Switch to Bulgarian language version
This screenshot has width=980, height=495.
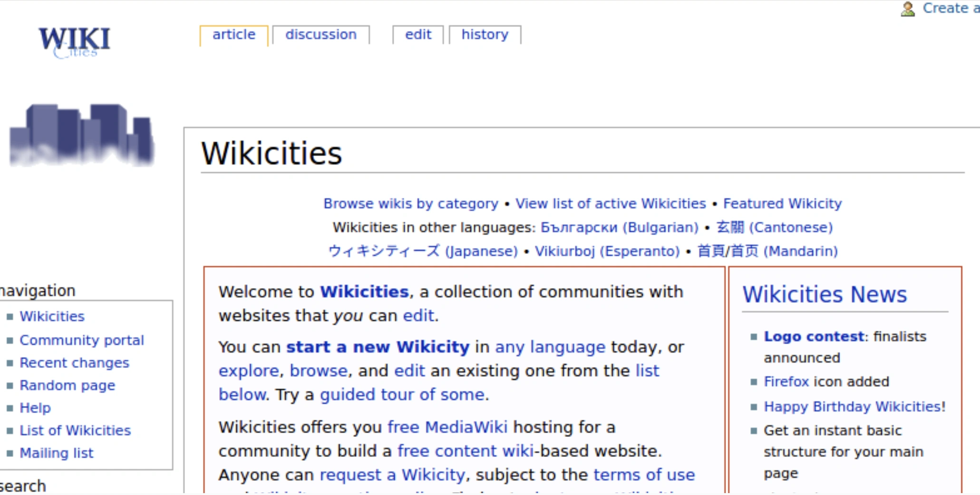[x=619, y=228]
